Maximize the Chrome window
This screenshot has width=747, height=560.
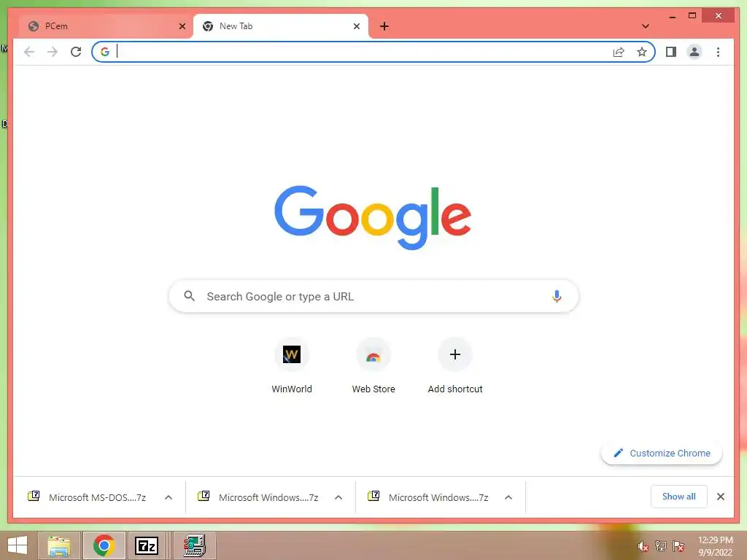point(692,16)
